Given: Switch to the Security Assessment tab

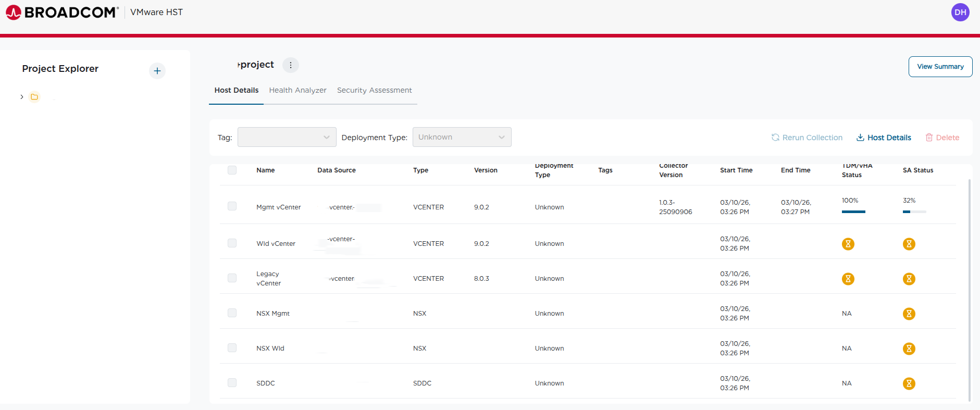Looking at the screenshot, I should click(x=374, y=90).
